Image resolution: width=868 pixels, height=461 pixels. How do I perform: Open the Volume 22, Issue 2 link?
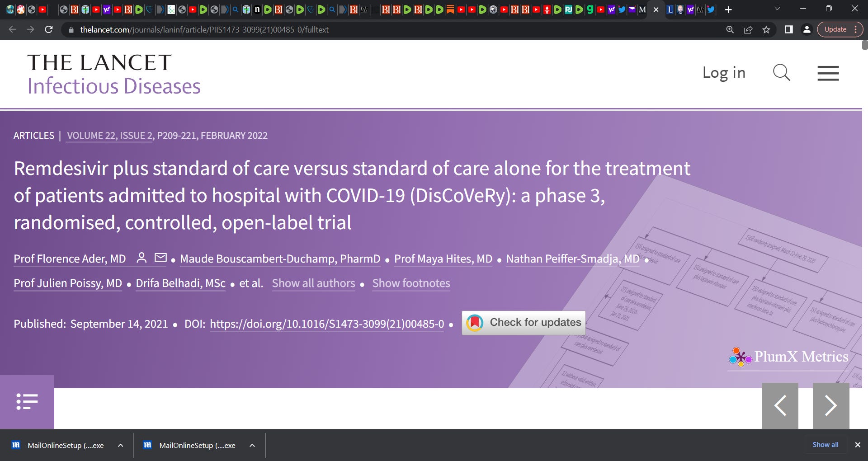point(110,136)
